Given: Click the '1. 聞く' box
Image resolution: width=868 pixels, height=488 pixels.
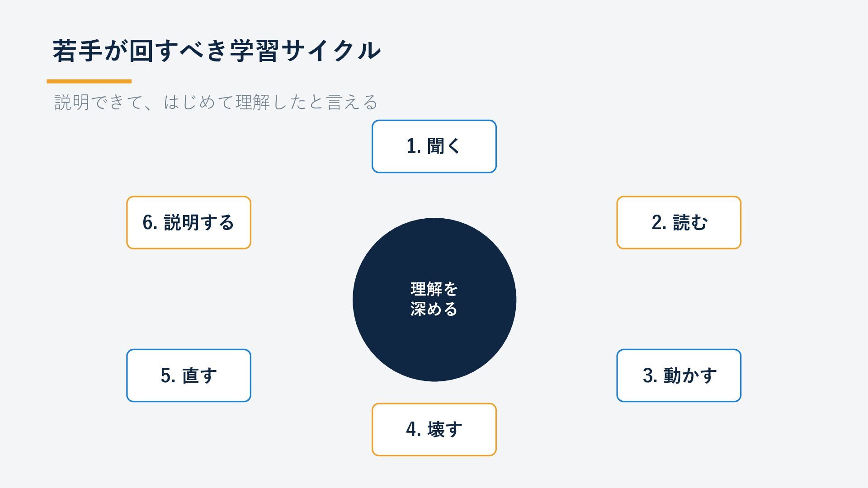Looking at the screenshot, I should coord(434,146).
